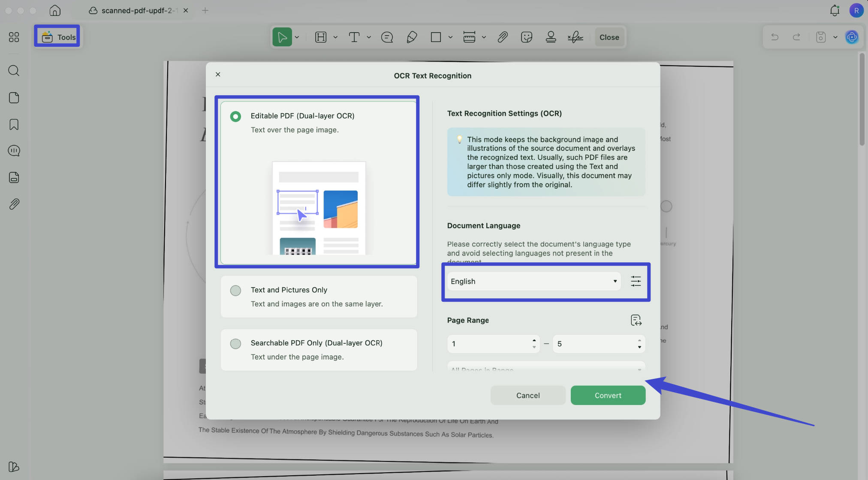Undo the last action

775,37
